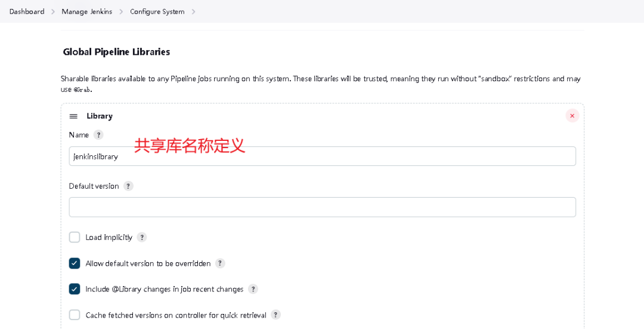Open help for Include @Library changes

(x=253, y=289)
